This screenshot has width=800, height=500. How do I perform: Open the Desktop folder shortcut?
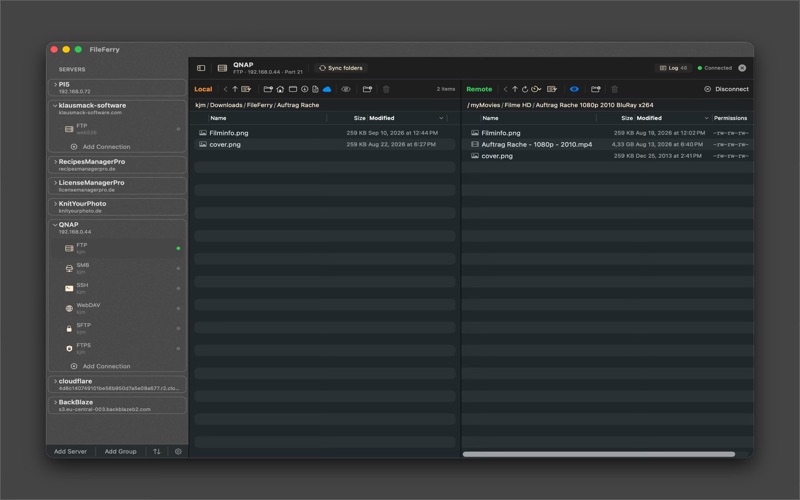point(293,89)
